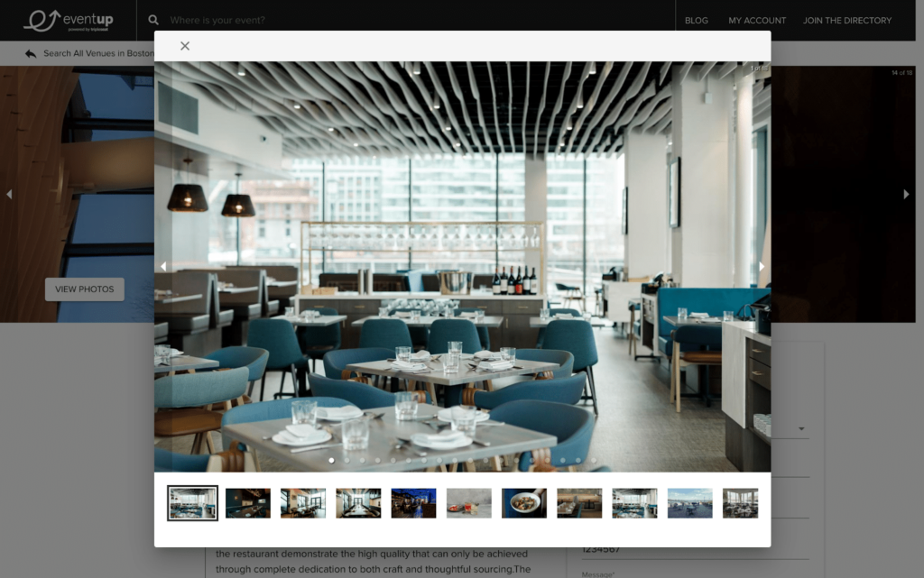924x578 pixels.
Task: Click the active first carousel dot
Action: coord(332,460)
